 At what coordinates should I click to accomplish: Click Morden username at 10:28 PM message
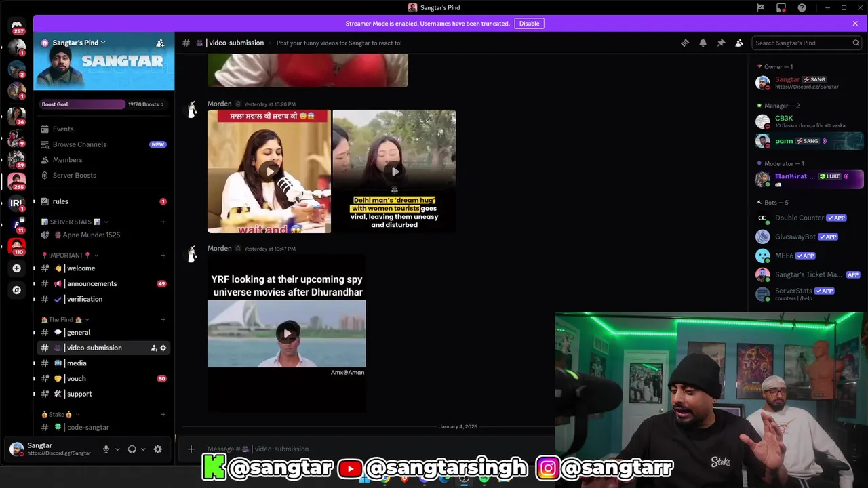pos(220,104)
